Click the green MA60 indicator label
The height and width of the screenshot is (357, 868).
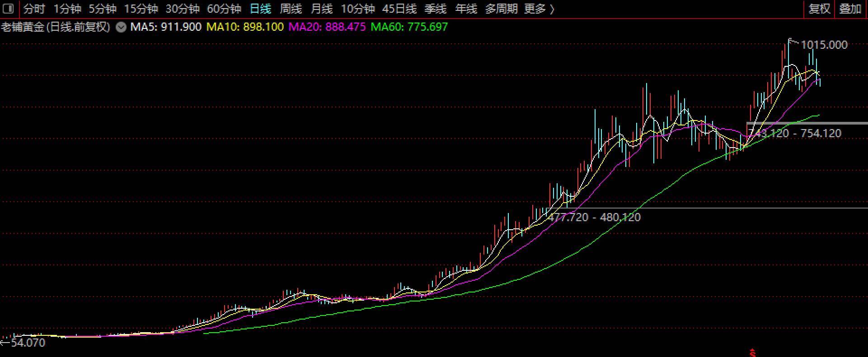pyautogui.click(x=409, y=27)
